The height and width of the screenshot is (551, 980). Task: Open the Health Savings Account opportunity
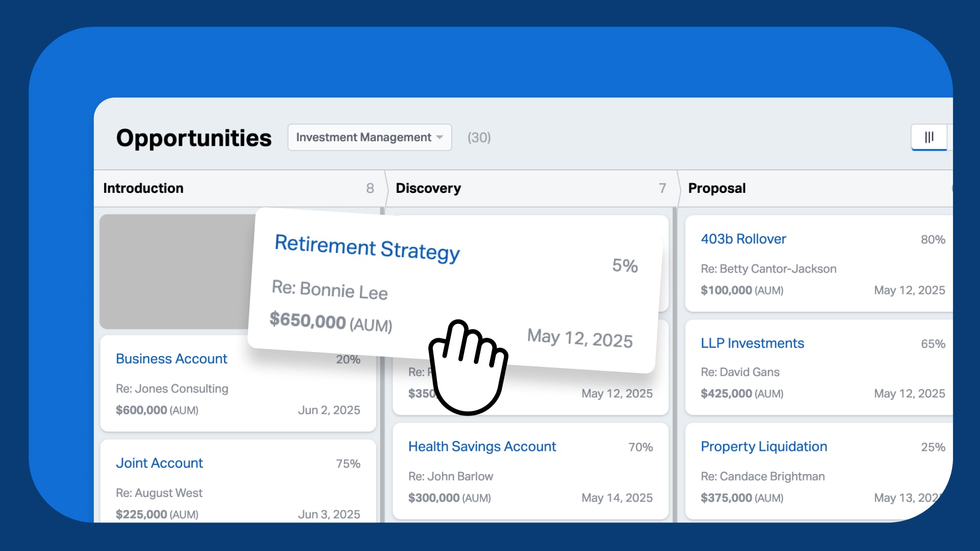pyautogui.click(x=482, y=446)
